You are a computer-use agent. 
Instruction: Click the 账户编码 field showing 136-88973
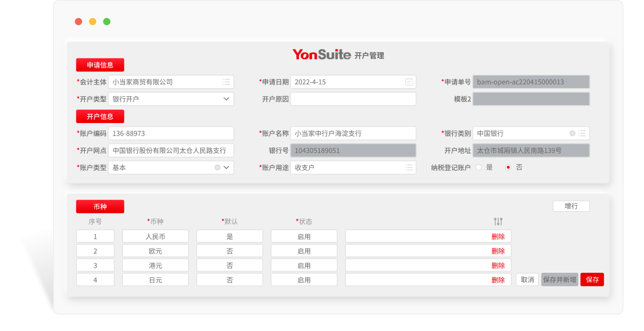(x=171, y=133)
